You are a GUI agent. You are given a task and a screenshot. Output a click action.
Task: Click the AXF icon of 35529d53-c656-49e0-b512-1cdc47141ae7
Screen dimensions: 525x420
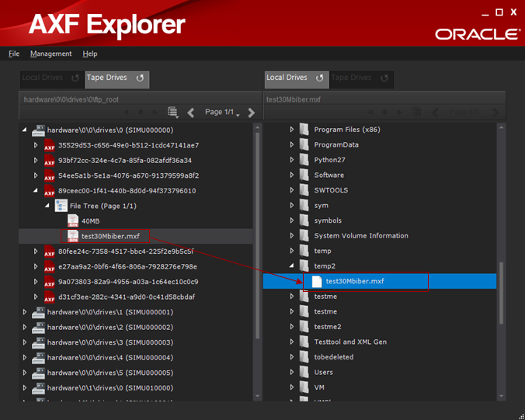click(x=50, y=145)
